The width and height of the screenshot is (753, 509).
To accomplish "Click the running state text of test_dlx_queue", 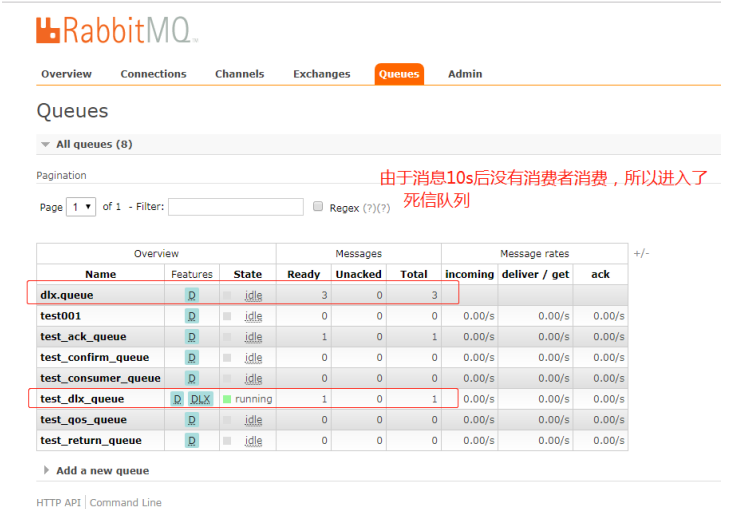I will (254, 399).
